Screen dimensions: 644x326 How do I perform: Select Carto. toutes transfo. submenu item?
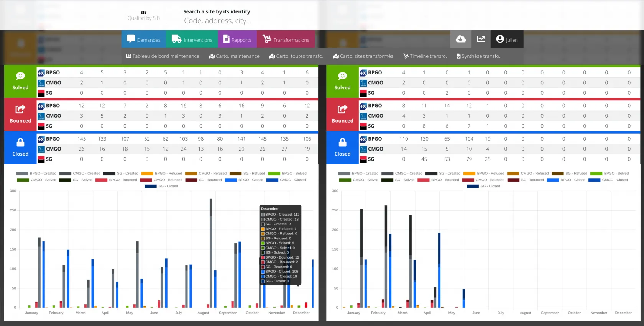coord(296,56)
